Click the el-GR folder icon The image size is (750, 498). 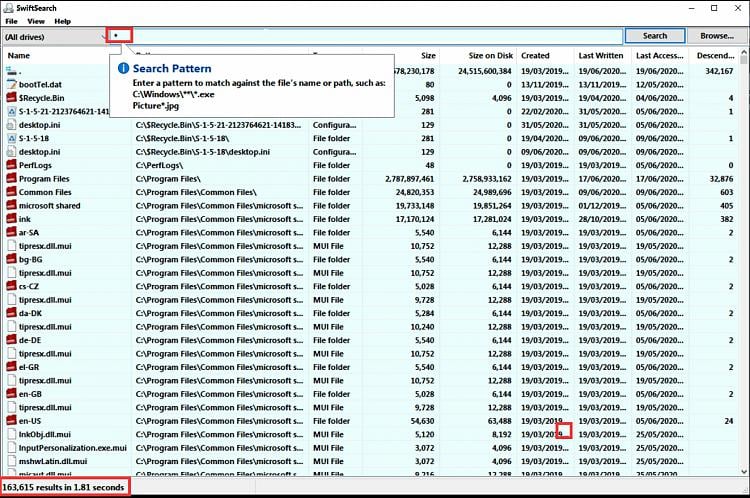pyautogui.click(x=11, y=367)
